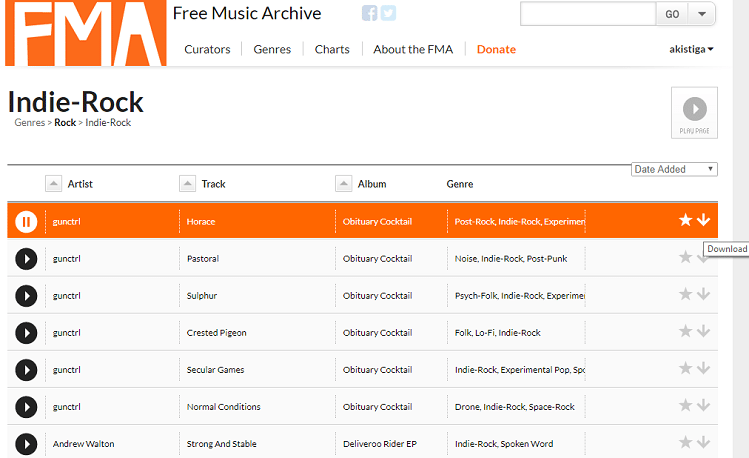Click the Twitter icon in header
749x458 pixels.
(x=388, y=14)
